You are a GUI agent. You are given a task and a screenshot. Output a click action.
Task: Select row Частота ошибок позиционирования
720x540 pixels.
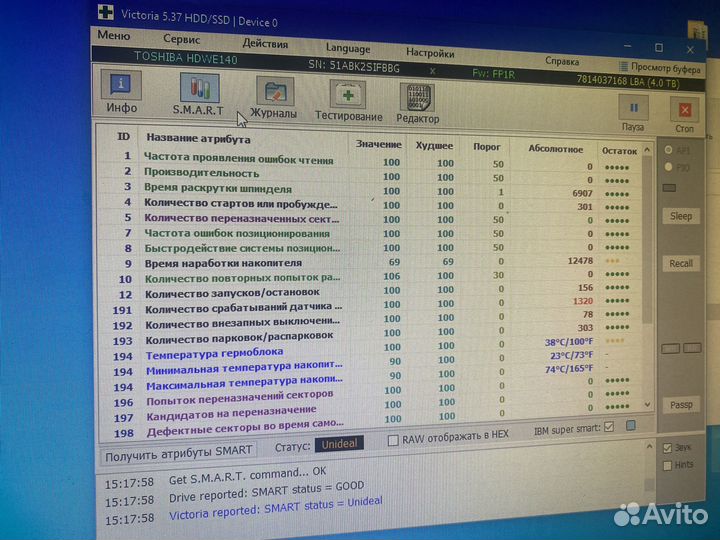372,233
